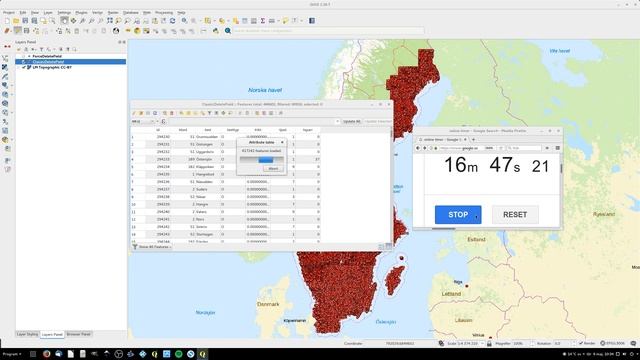This screenshot has width=640, height=360.
Task: Switch to the Browser Panel tab
Action: tap(79, 334)
